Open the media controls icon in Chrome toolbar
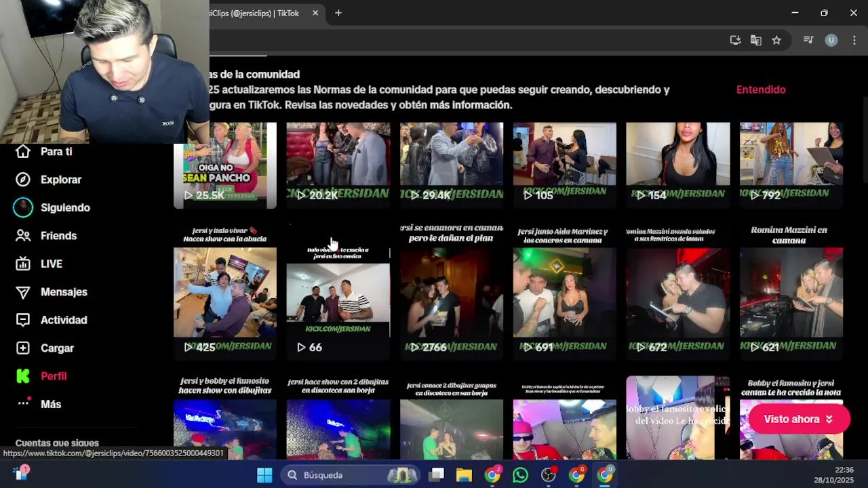The image size is (868, 488). 808,40
